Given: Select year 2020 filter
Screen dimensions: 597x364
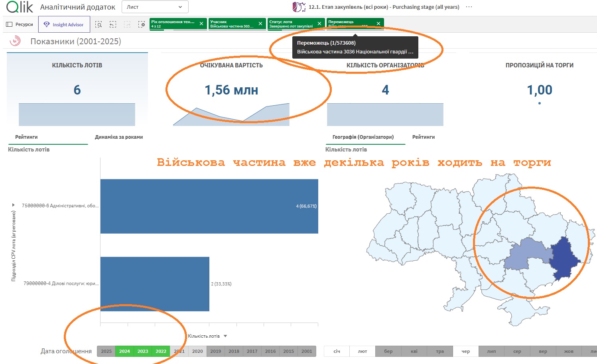Looking at the screenshot, I should click(x=197, y=351).
